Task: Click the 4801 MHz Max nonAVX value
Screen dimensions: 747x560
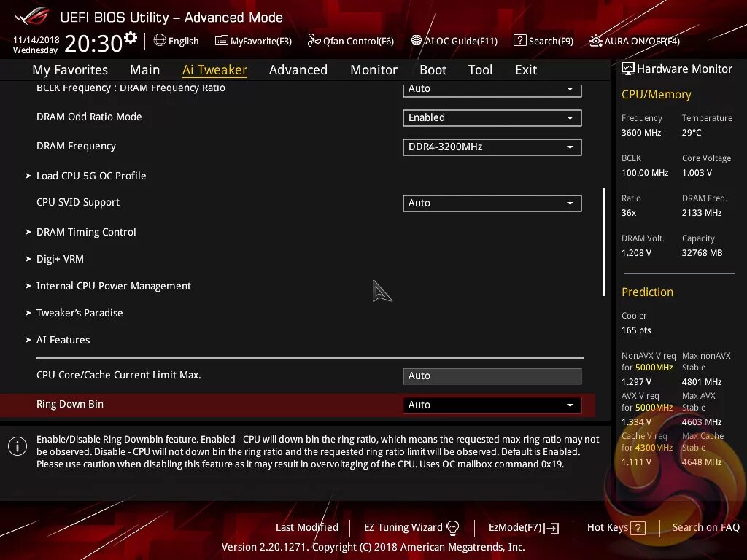Action: pos(702,382)
